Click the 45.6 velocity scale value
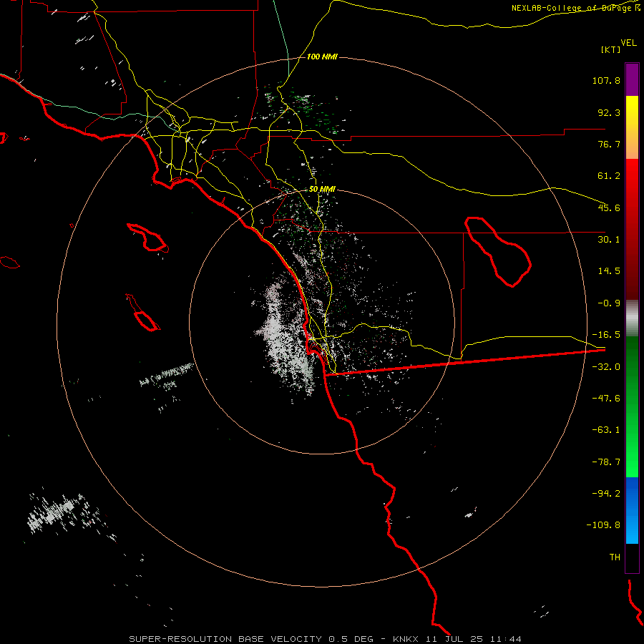Image resolution: width=644 pixels, height=644 pixels. pyautogui.click(x=609, y=208)
